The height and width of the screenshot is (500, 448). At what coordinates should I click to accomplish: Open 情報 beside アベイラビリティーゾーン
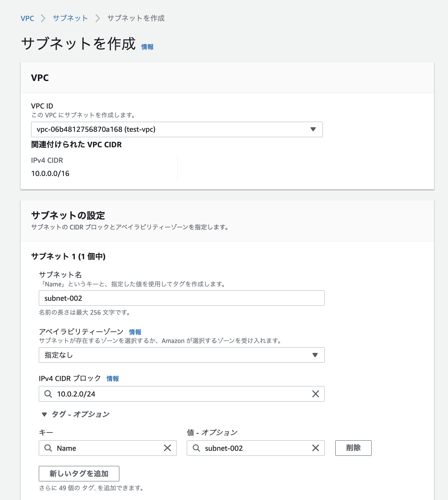tap(135, 332)
